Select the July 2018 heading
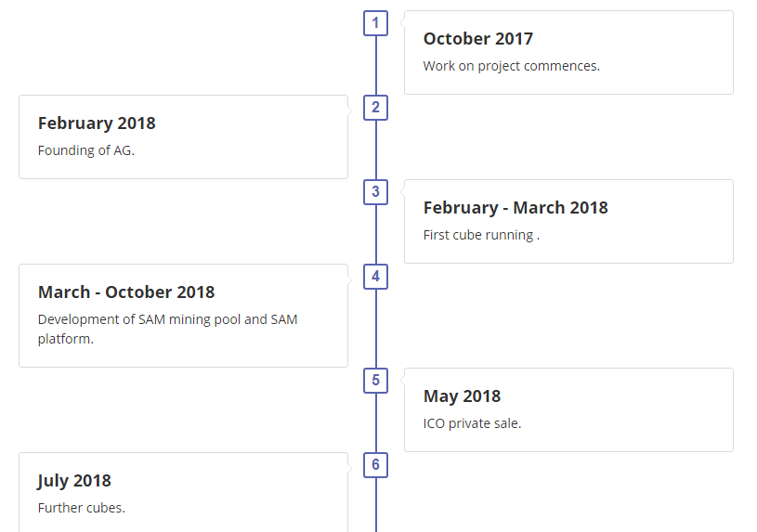Screen dimensions: 757x532 pyautogui.click(x=74, y=481)
